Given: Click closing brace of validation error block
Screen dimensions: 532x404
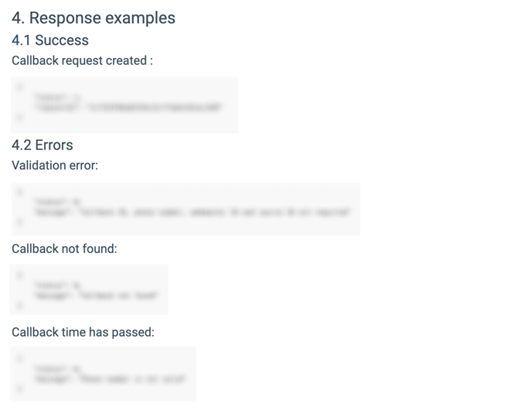Looking at the screenshot, I should [19, 222].
